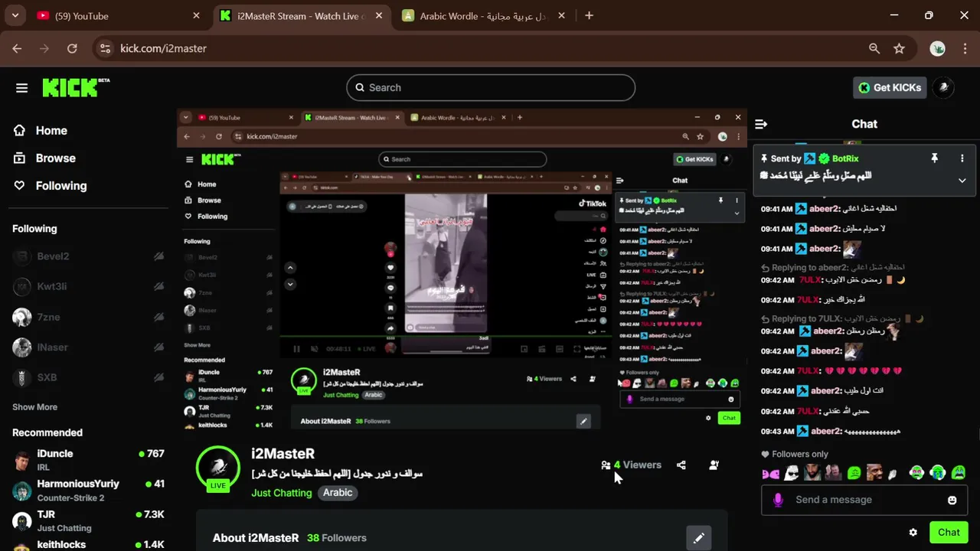980x551 pixels.
Task: Click the Get KICKs button
Action: (890, 87)
